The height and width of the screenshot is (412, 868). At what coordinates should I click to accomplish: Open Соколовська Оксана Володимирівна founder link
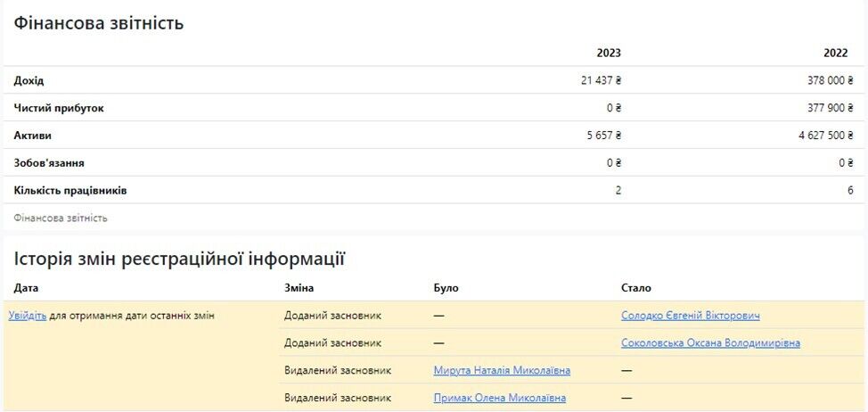point(711,342)
